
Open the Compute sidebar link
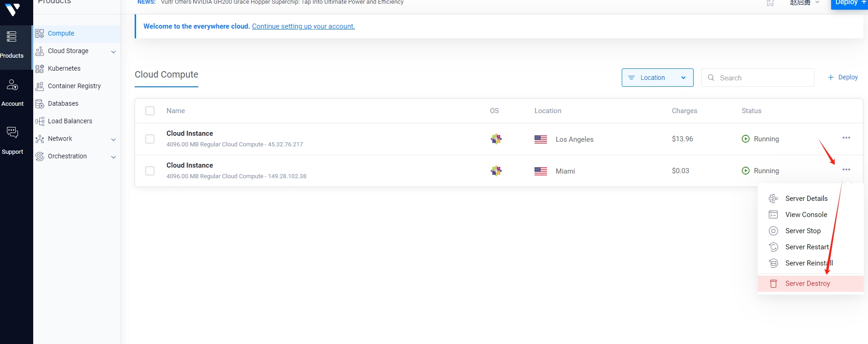pos(61,33)
